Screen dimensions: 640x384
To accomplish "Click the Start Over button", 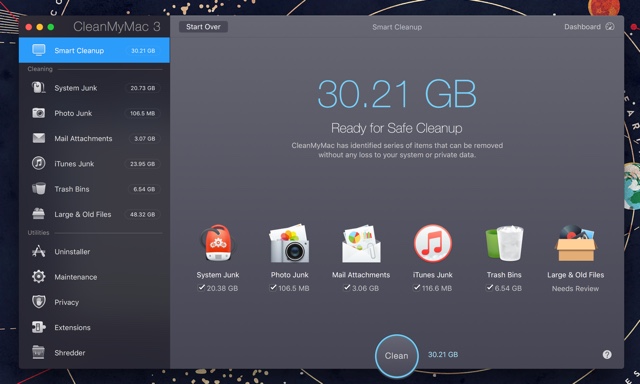I will [203, 27].
